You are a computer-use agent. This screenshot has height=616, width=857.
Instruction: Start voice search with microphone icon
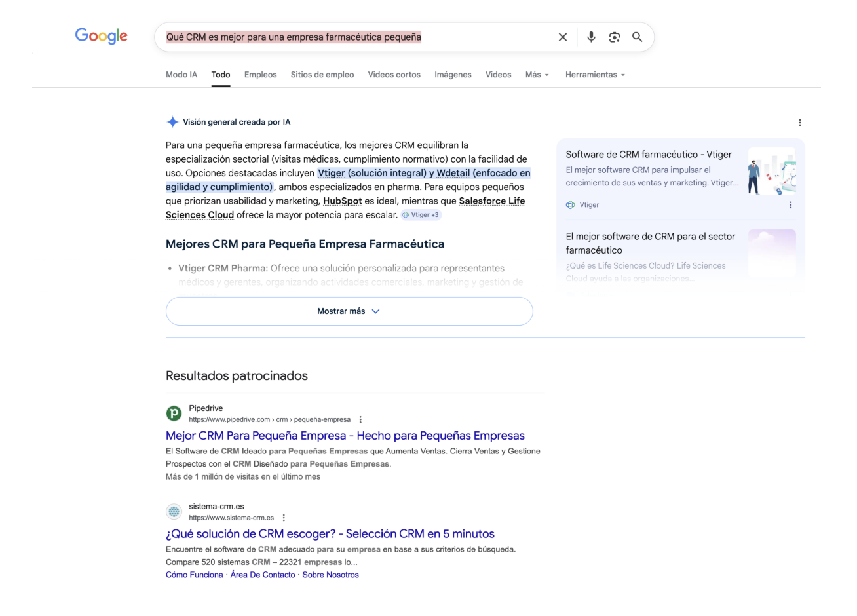(x=591, y=37)
